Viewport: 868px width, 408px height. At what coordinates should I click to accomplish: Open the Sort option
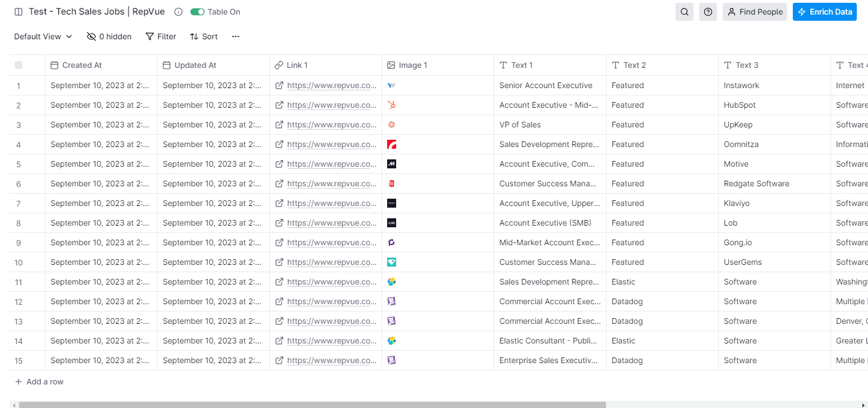point(204,36)
